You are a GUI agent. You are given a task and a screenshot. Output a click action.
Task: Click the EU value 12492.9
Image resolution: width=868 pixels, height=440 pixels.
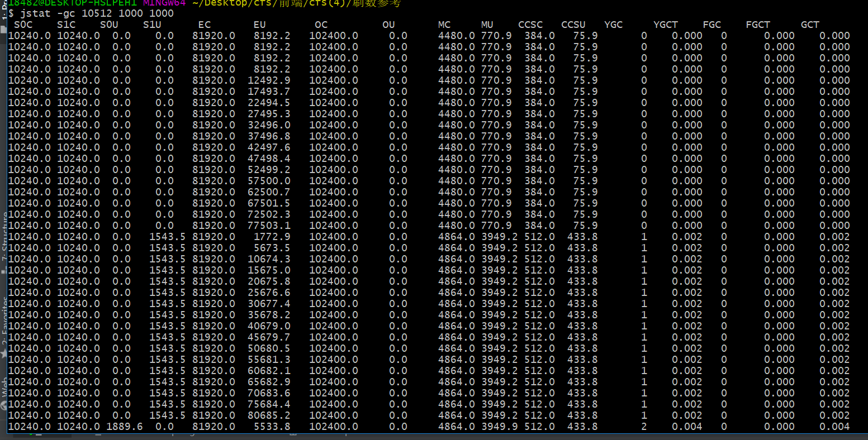[x=269, y=80]
